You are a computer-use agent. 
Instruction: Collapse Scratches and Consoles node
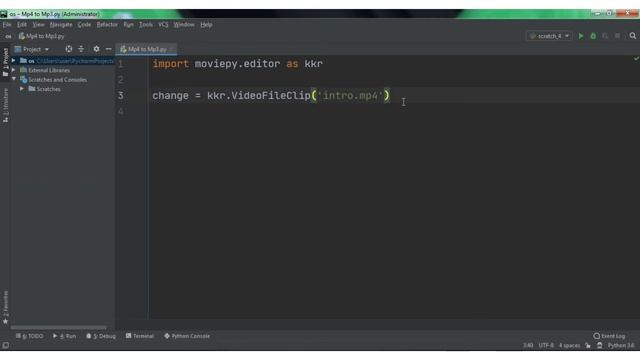[13, 79]
